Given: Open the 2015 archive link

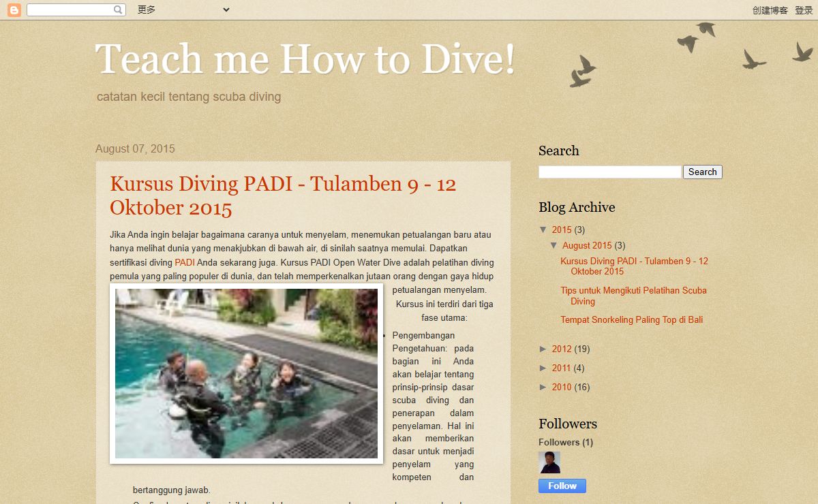Looking at the screenshot, I should click(x=562, y=230).
